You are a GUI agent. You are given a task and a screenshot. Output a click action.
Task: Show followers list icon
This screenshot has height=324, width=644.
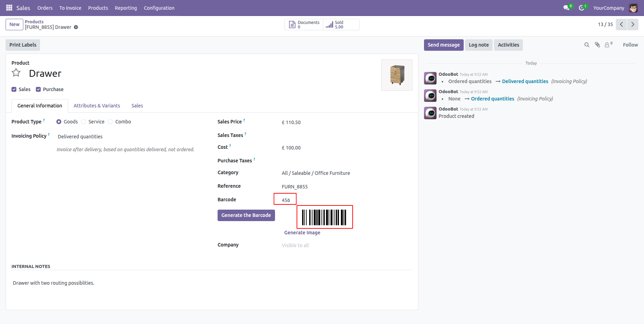[608, 45]
